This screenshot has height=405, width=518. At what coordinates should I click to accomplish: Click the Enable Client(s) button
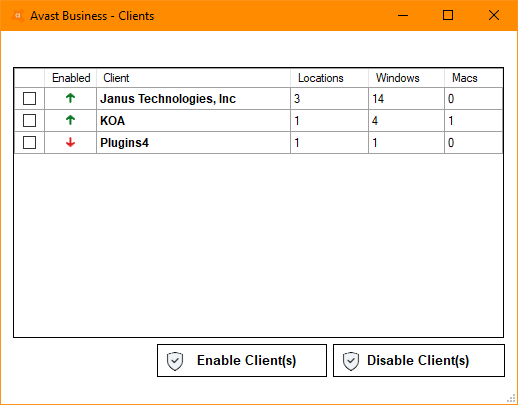coord(242,361)
